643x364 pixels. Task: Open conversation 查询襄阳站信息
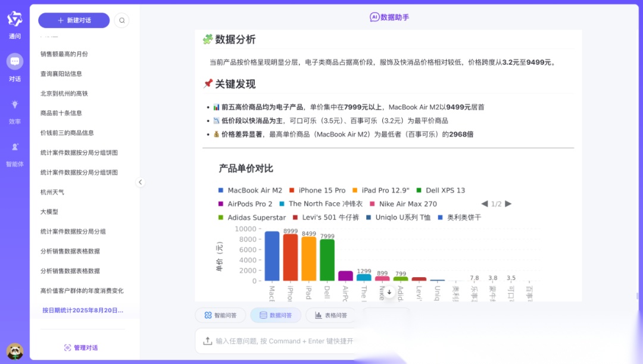pos(61,74)
